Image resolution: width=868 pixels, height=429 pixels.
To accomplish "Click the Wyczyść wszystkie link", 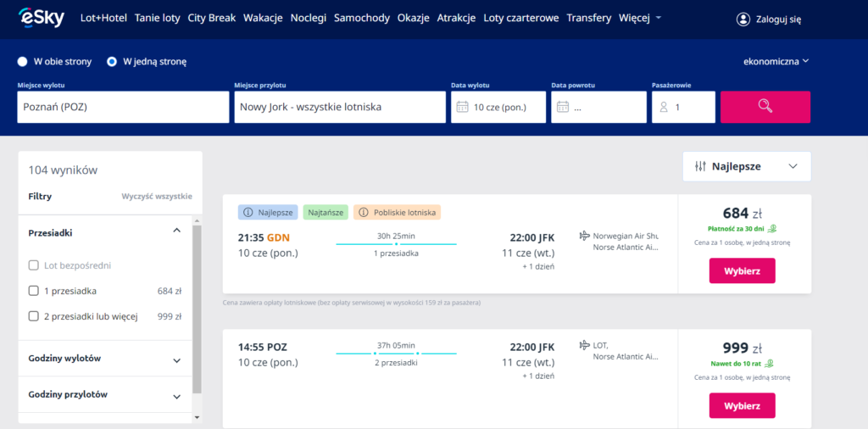I will click(x=157, y=196).
